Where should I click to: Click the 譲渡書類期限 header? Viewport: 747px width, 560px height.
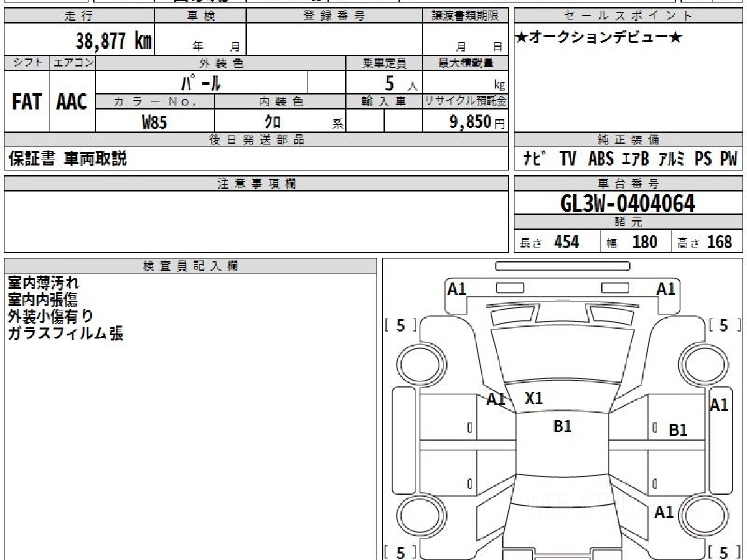[466, 16]
